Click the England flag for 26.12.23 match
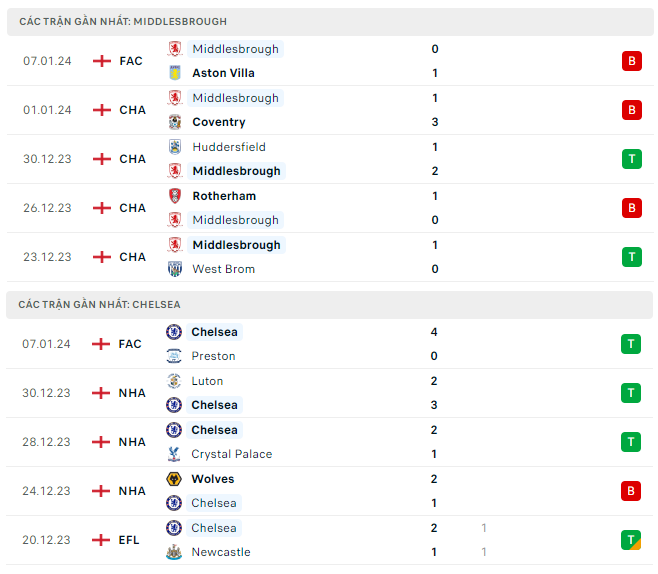 tap(102, 208)
